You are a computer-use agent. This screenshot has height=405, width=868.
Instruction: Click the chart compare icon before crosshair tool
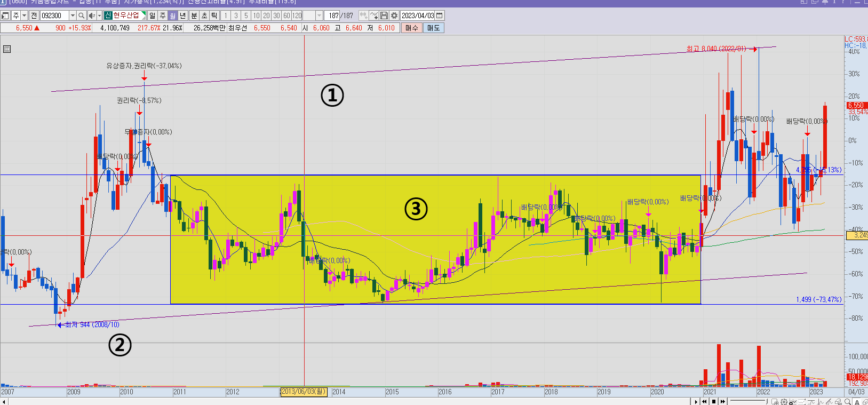click(363, 15)
